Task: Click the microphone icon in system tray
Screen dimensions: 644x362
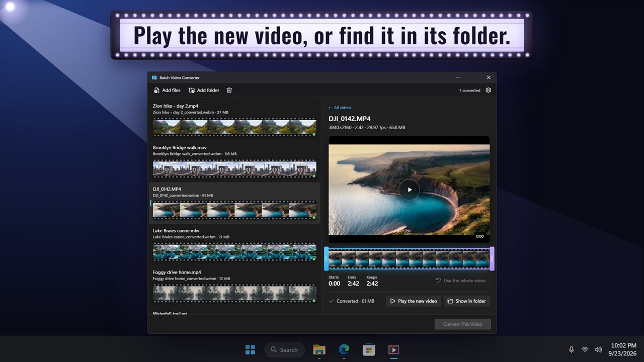Action: (x=572, y=349)
